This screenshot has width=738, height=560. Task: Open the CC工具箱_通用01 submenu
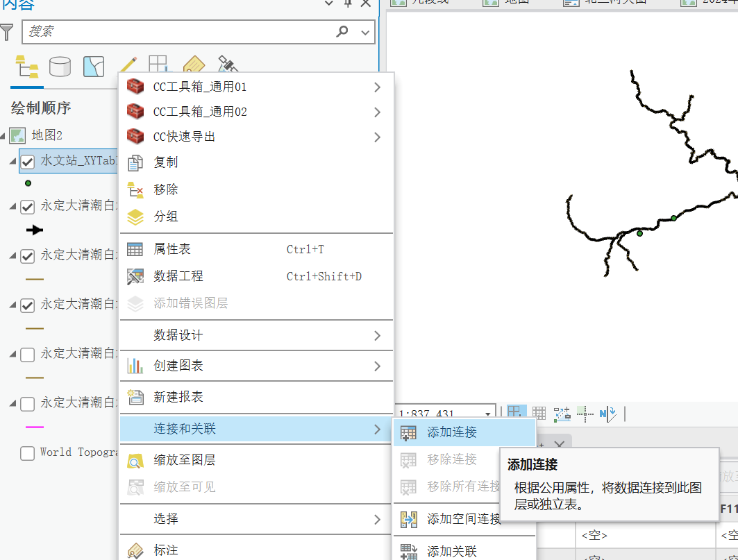[x=256, y=87]
